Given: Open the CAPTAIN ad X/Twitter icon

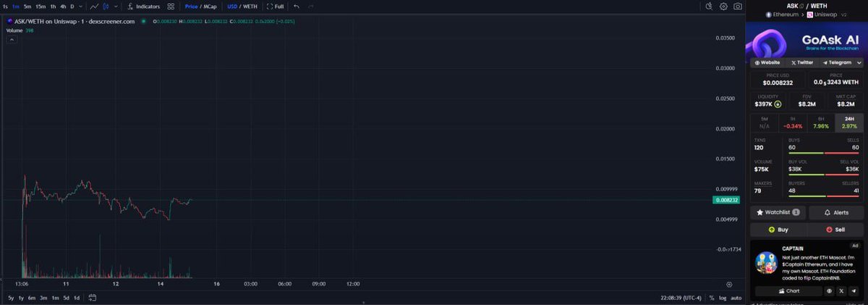Looking at the screenshot, I should tap(842, 291).
